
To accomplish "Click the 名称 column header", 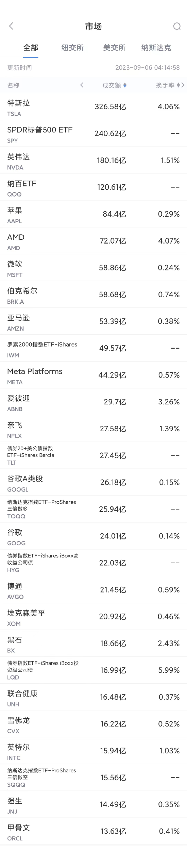I will coord(13,85).
